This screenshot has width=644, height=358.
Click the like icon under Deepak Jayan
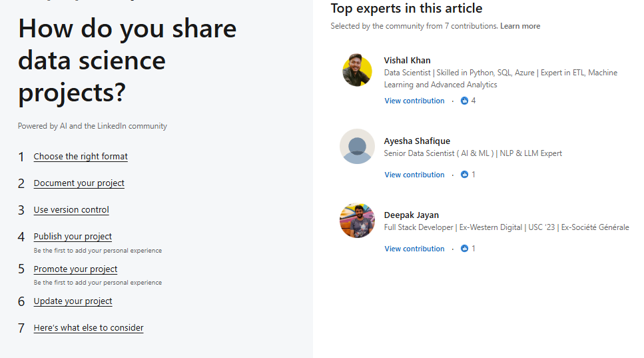(x=464, y=249)
